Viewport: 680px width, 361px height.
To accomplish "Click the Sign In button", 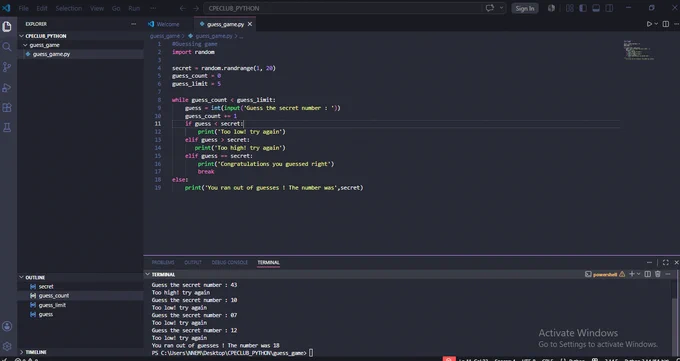I will coord(525,8).
